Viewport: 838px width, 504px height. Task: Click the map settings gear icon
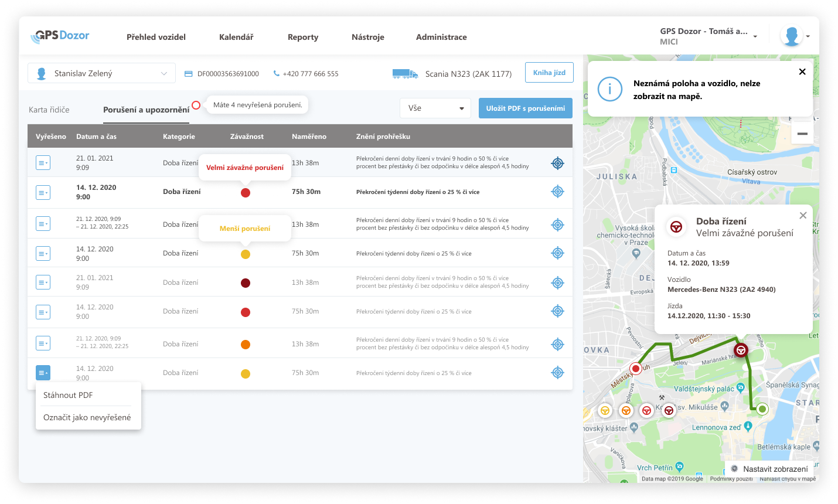[734, 469]
